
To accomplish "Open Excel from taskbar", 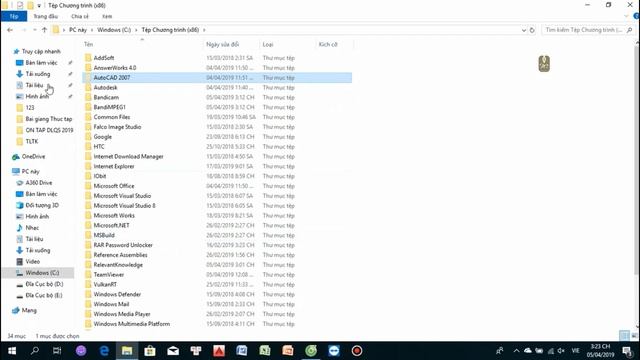I will pos(265,351).
